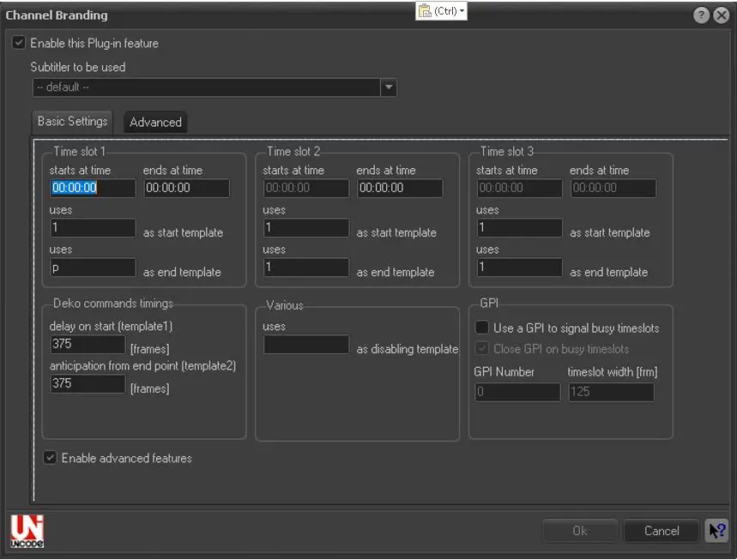The width and height of the screenshot is (737, 560).
Task: Click the Uncode logo icon
Action: tap(27, 531)
